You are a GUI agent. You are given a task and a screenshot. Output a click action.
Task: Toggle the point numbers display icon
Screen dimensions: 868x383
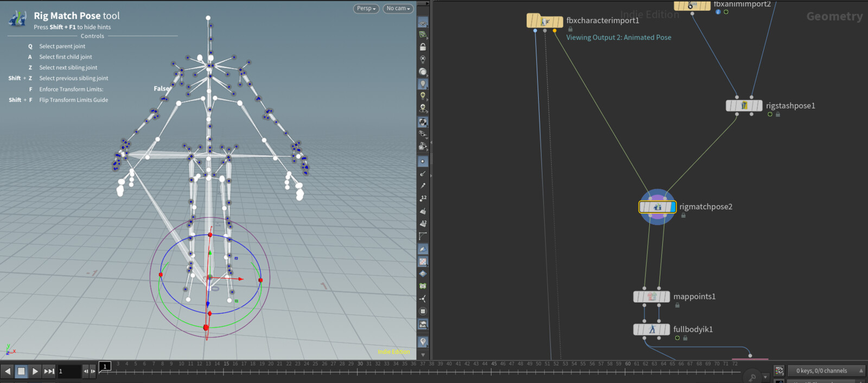click(x=423, y=198)
